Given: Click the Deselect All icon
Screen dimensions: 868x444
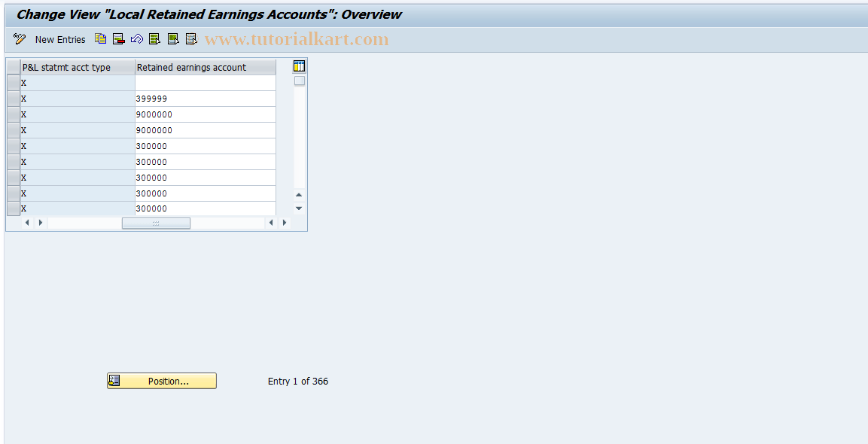Looking at the screenshot, I should pyautogui.click(x=191, y=38).
